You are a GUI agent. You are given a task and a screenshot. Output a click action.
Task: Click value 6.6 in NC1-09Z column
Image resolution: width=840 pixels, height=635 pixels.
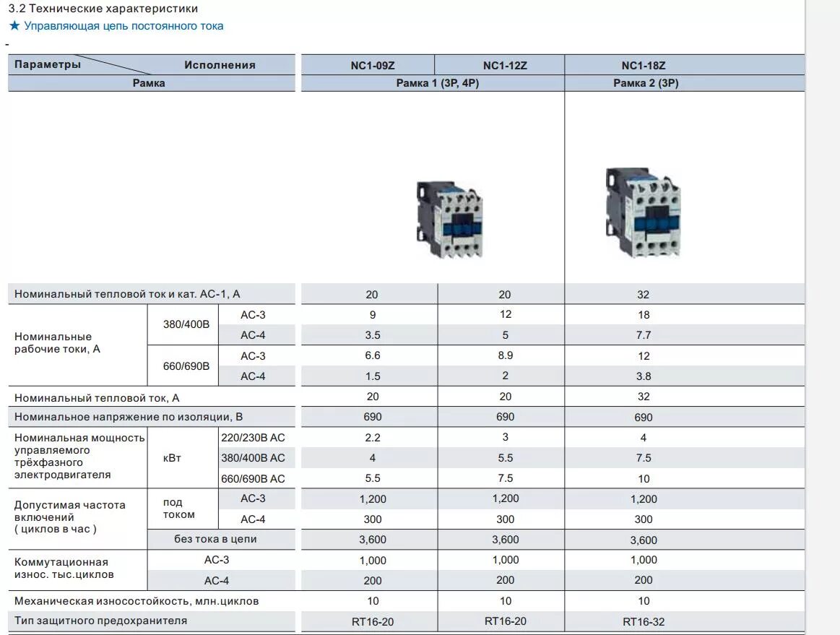(372, 356)
